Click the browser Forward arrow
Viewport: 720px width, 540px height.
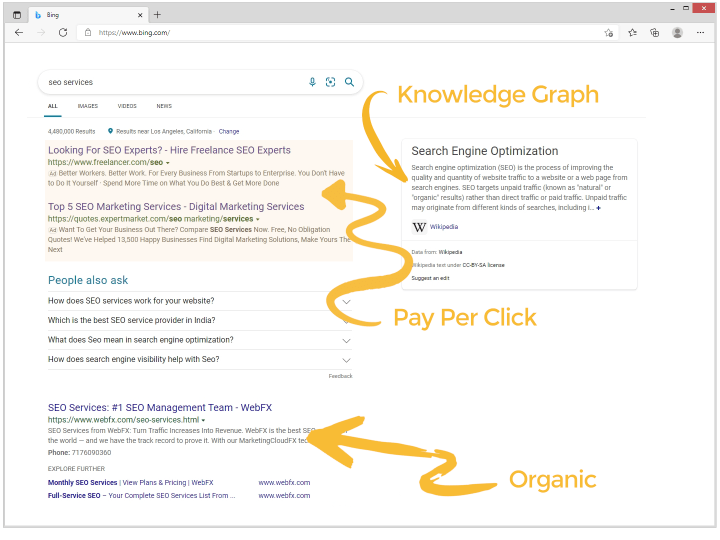[x=41, y=33]
